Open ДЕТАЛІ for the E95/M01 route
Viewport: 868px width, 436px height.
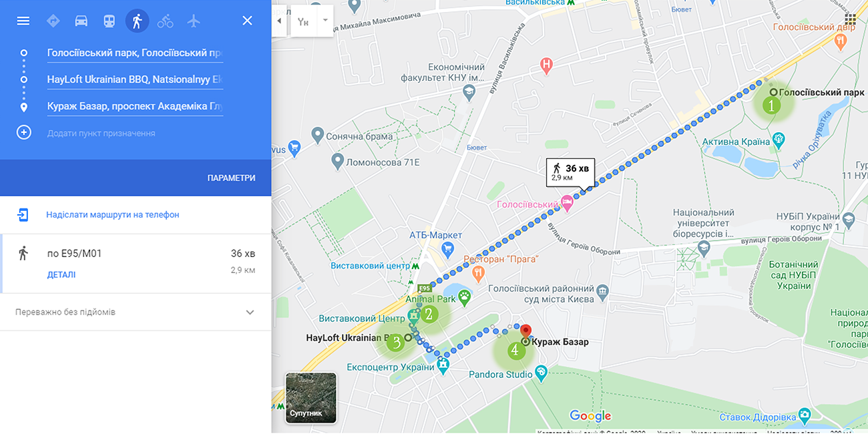coord(61,274)
